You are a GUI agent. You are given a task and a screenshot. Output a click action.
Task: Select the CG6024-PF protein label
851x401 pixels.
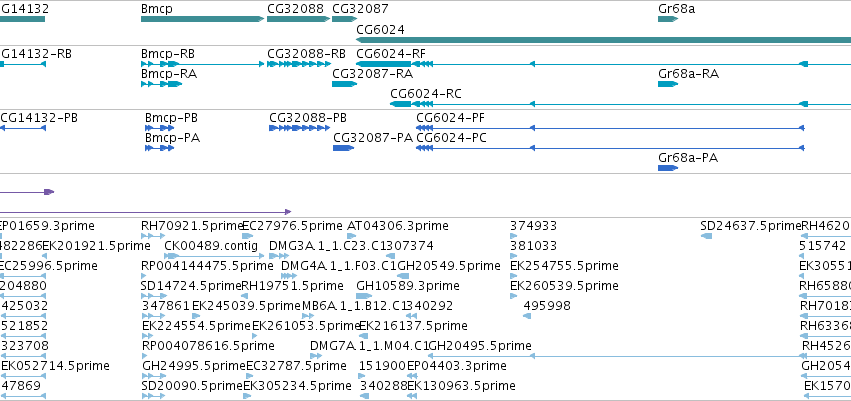point(451,118)
